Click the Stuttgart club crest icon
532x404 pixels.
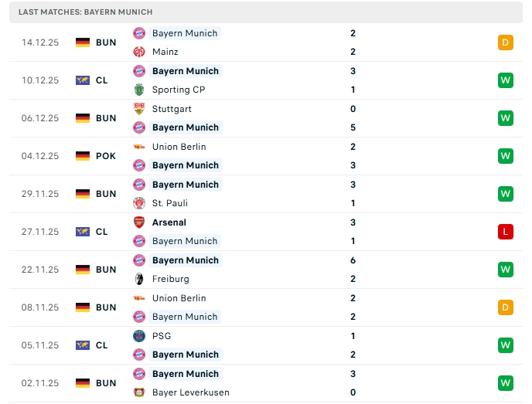point(139,109)
